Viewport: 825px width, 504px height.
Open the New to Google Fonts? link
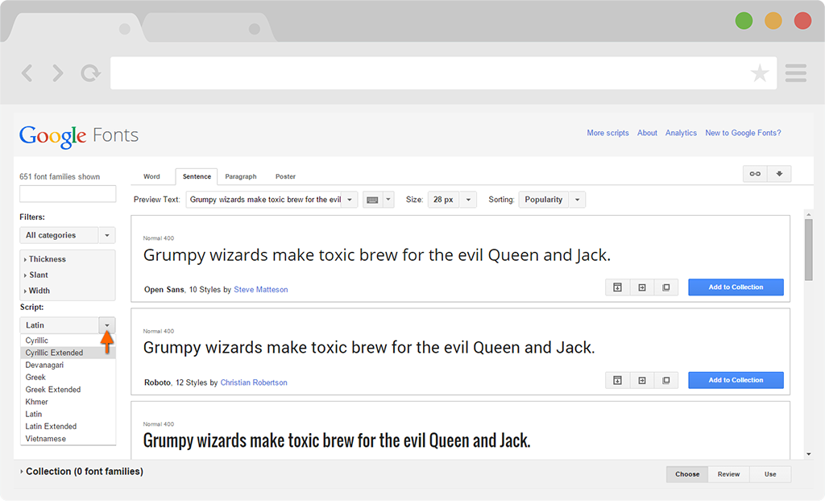(x=743, y=133)
